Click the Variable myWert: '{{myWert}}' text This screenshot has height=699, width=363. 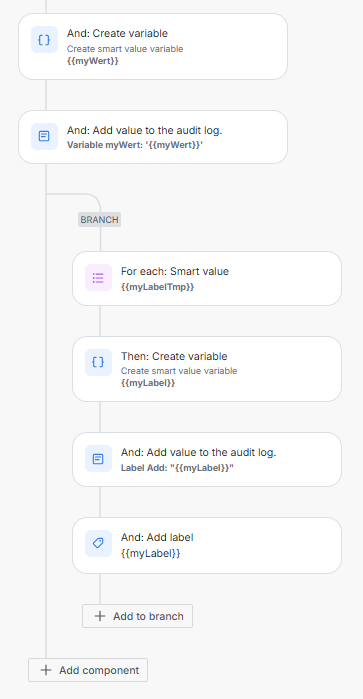[135, 145]
